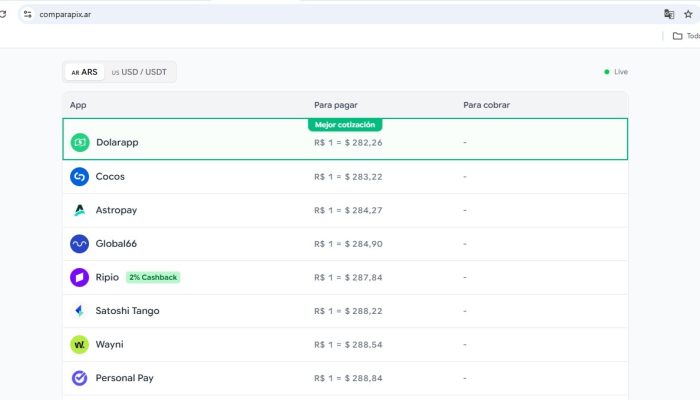
Task: Click the Dolarapp logo icon
Action: pos(80,142)
